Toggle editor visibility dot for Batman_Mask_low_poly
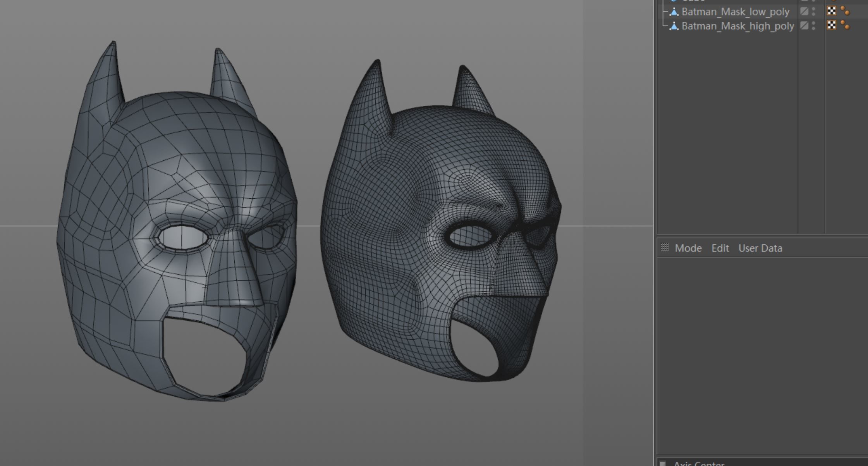Viewport: 868px width, 466px height. pyautogui.click(x=813, y=9)
